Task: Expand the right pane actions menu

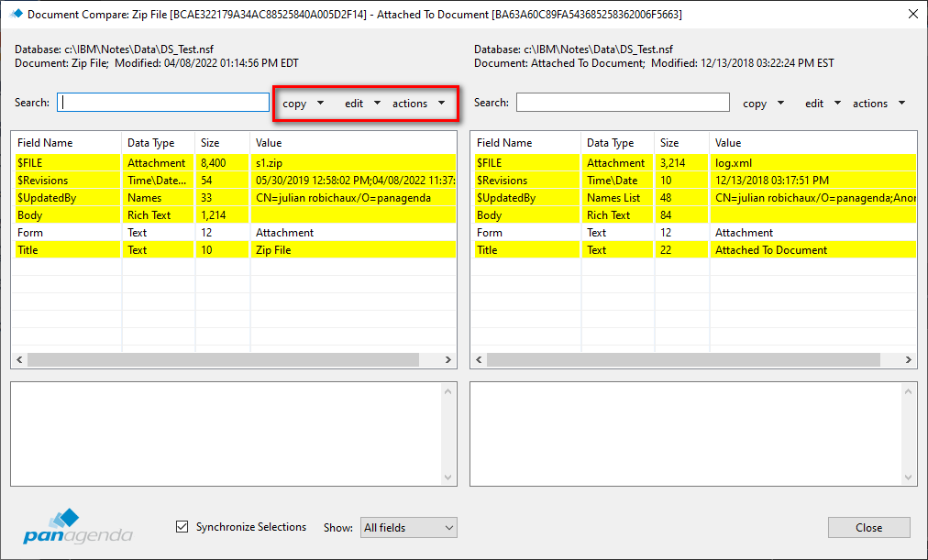Action: click(878, 104)
